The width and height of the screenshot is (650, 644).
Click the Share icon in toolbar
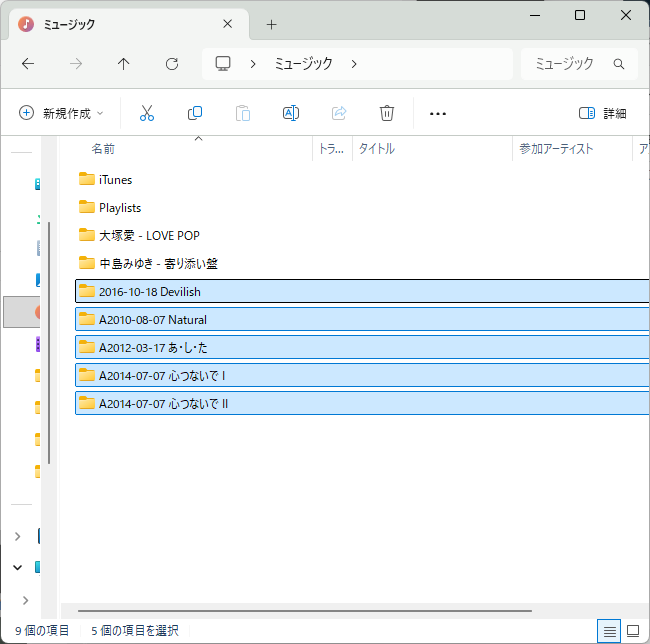coord(339,113)
